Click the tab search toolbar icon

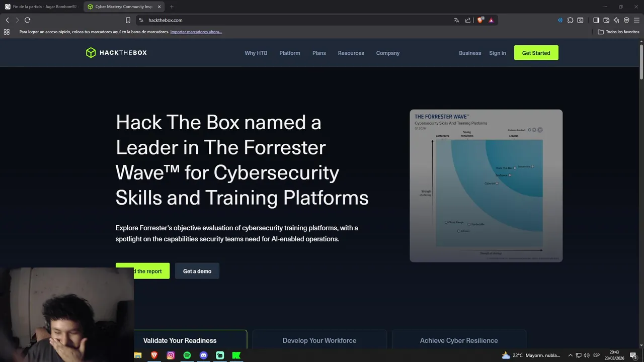580,20
